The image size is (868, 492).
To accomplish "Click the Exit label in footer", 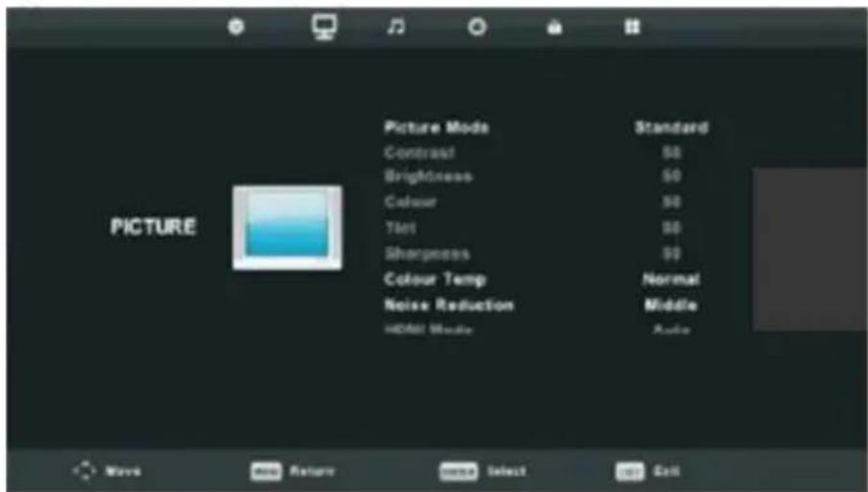I will [x=666, y=472].
